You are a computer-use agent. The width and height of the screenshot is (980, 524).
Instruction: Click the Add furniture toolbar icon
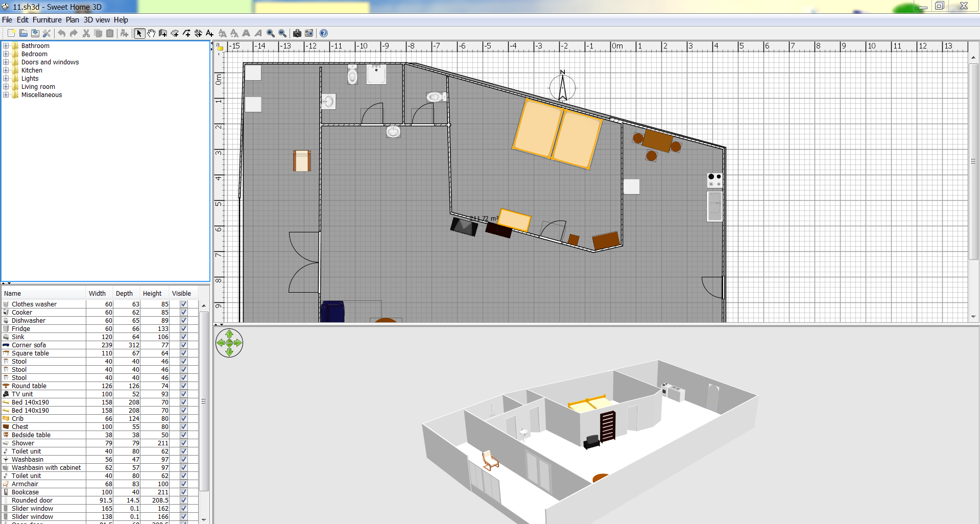(124, 33)
